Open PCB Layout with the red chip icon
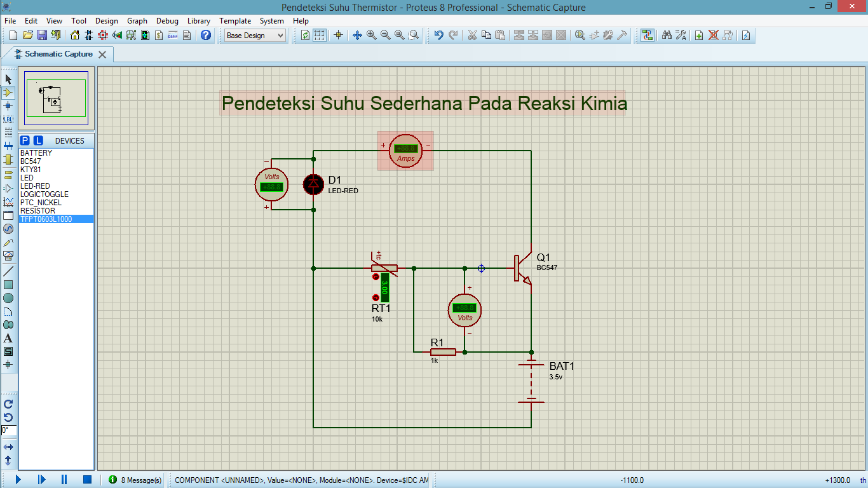The image size is (868, 488). tap(103, 36)
